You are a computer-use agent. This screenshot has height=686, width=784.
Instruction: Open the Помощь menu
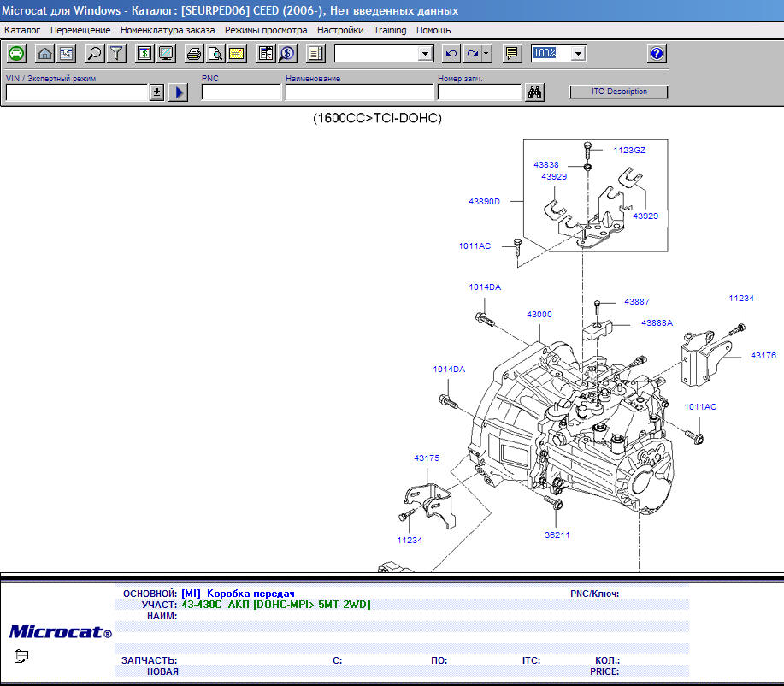point(433,30)
